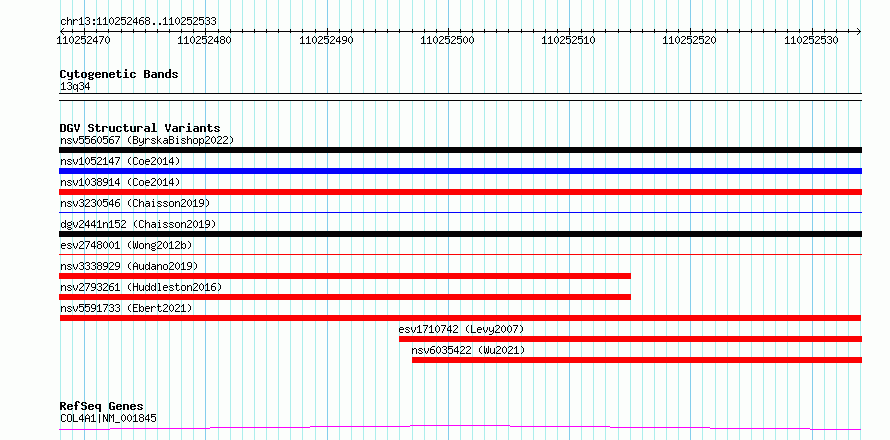Screen dimensions: 890x440
Task: Select the red esv1710742 variant bar
Action: 630,339
